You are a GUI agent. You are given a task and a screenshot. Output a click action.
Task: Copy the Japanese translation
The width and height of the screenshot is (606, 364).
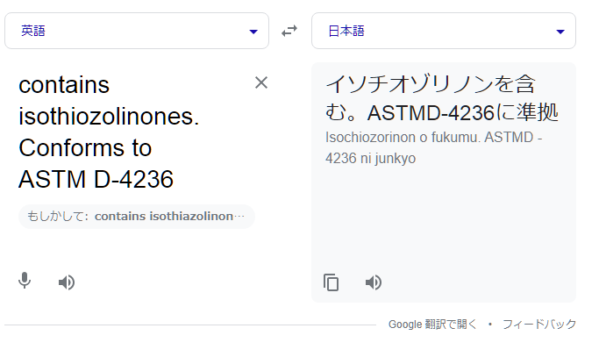(x=332, y=282)
